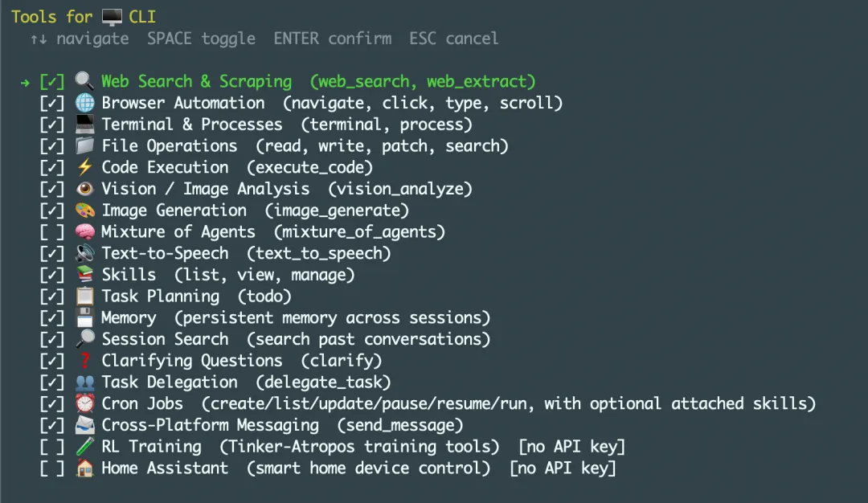Click the floppy disk Memory icon
The image size is (868, 503).
tap(84, 317)
